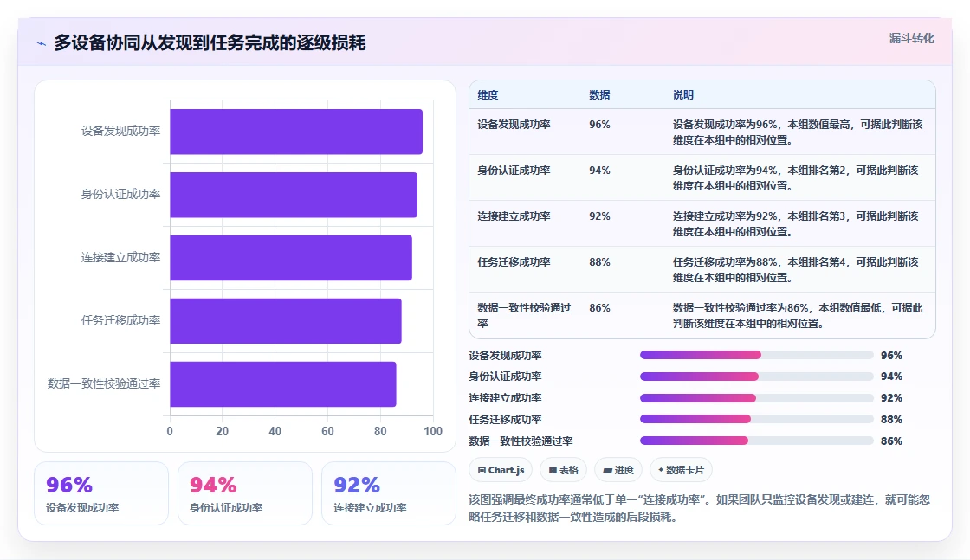This screenshot has width=970, height=560.
Task: Click progress list label 数据一致性校验通过率
Action: pyautogui.click(x=521, y=441)
